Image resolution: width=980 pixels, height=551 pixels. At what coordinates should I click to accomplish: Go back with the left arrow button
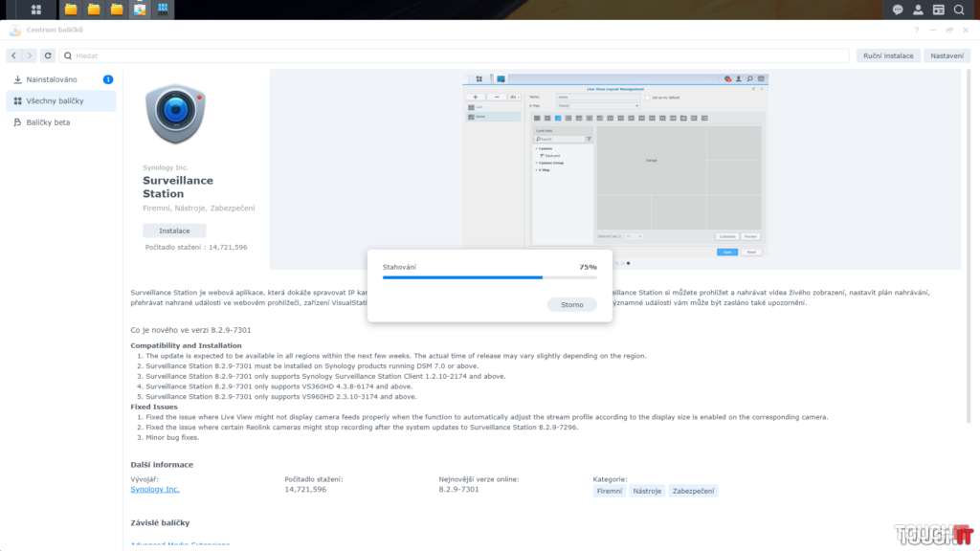click(x=13, y=55)
